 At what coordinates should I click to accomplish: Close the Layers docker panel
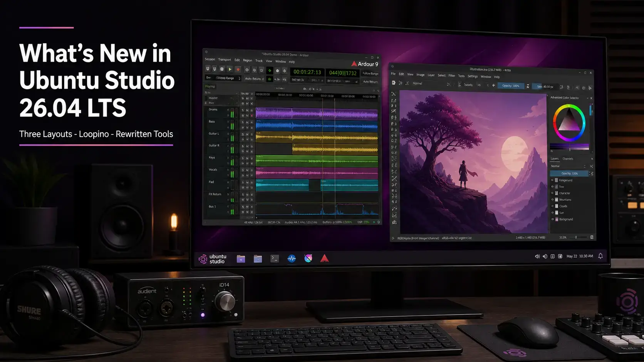(x=592, y=159)
